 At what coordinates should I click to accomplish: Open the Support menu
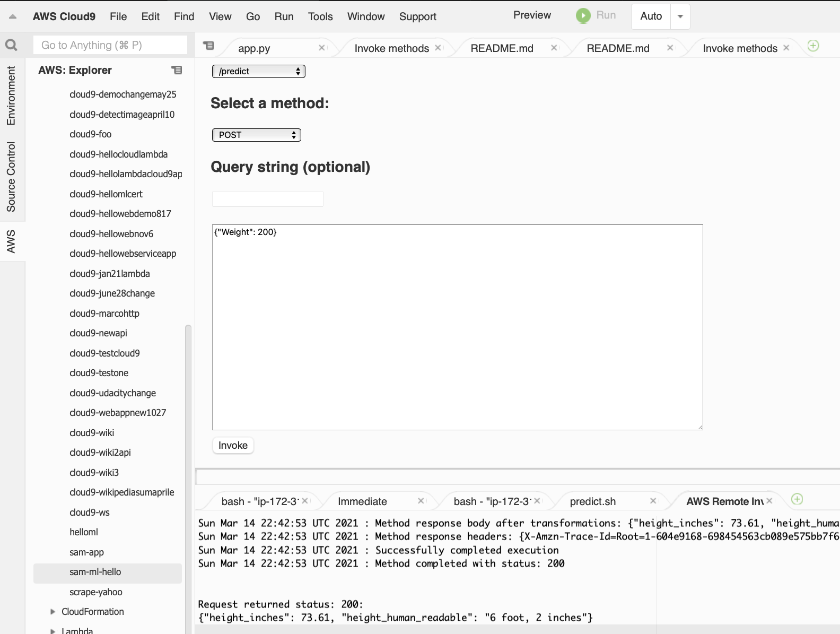click(418, 16)
